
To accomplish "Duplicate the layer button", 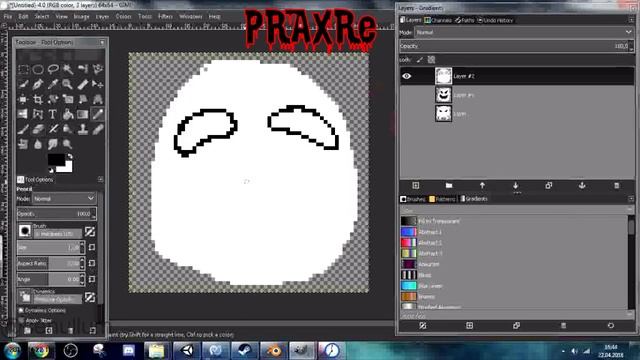I will (x=549, y=185).
